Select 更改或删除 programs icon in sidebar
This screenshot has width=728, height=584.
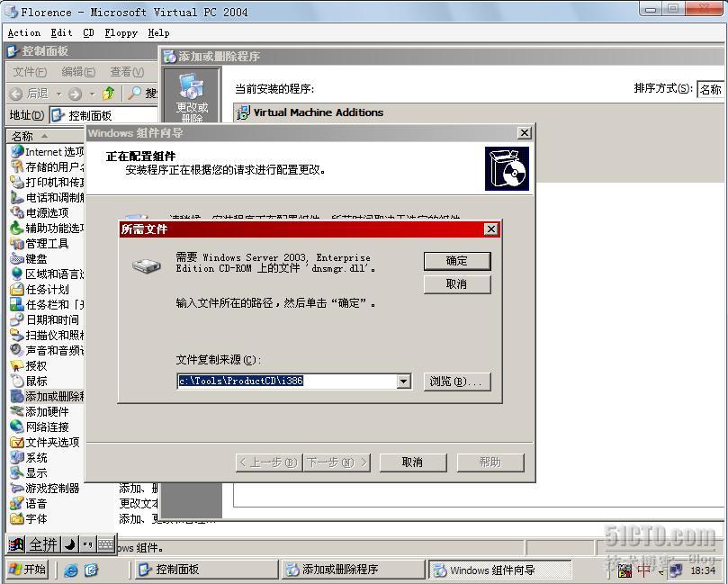[x=192, y=97]
